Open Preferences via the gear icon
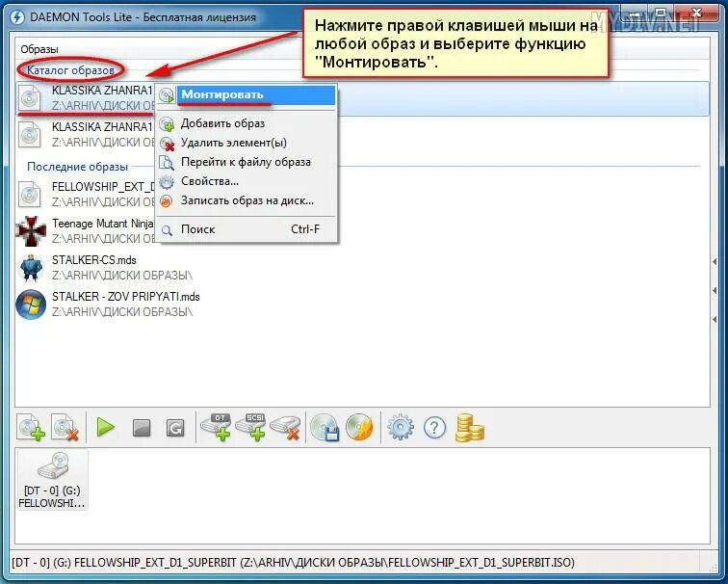 401,428
